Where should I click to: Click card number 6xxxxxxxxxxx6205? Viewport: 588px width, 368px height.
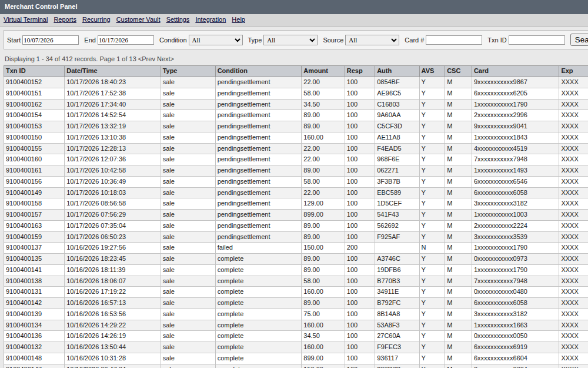coord(500,93)
